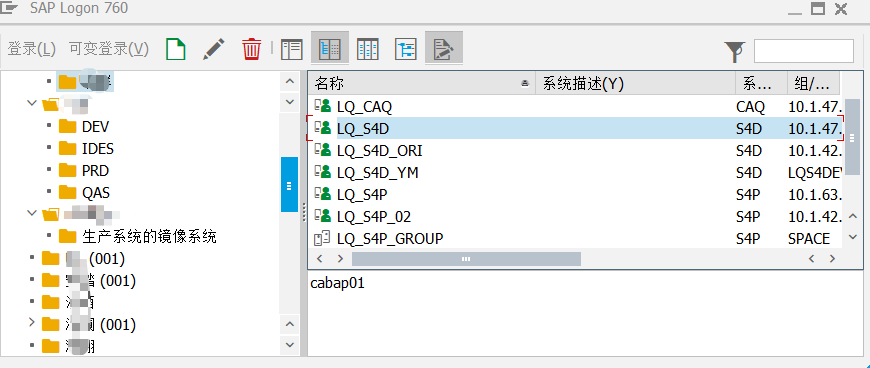
Task: Click the down arrow of the upper tree scrollbar
Action: click(289, 102)
